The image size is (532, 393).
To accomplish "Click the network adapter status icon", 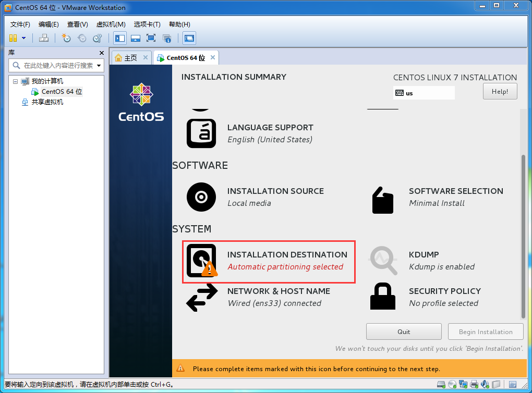I will pos(463,385).
